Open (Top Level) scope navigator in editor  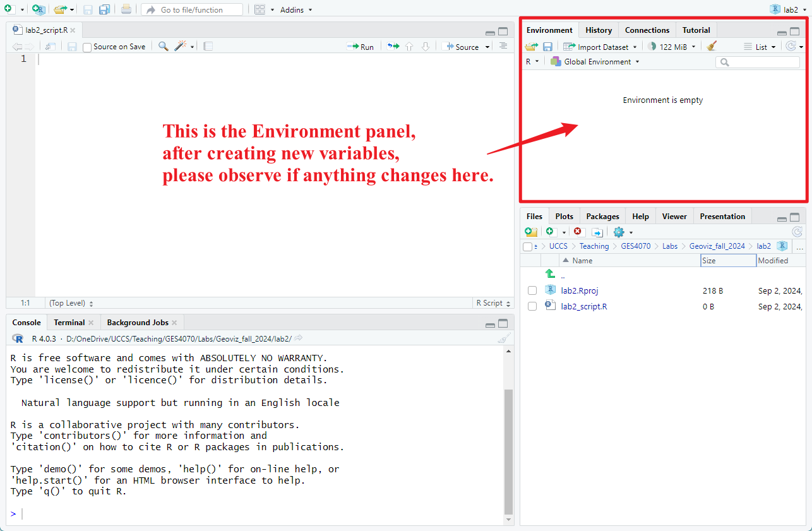point(71,303)
